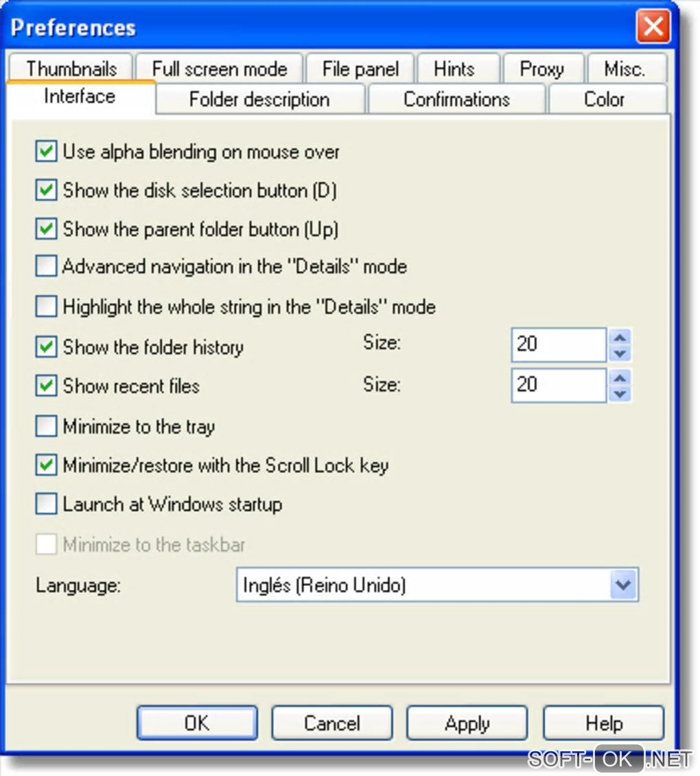Expand the Language dropdown arrow
The width and height of the screenshot is (700, 776).
coord(623,585)
